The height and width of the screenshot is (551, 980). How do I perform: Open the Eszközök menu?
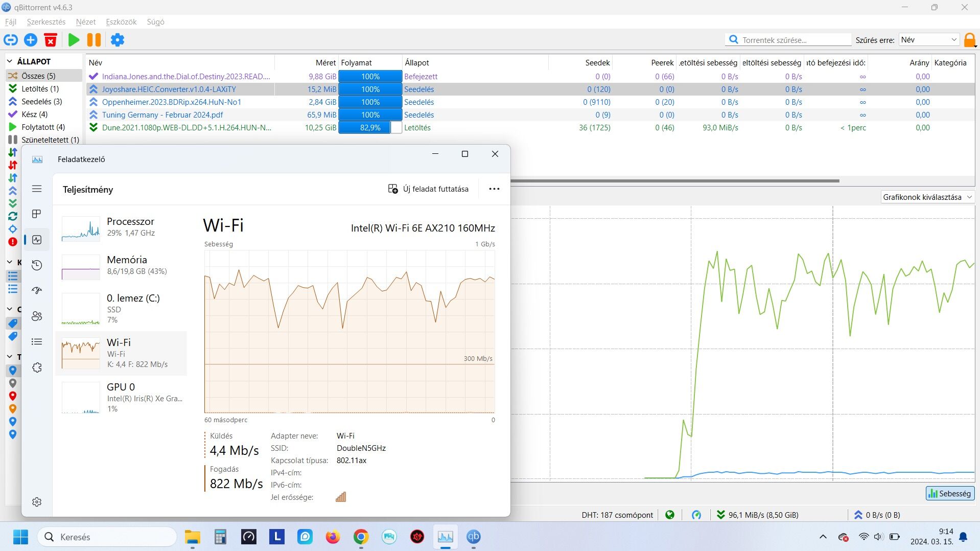coord(121,22)
